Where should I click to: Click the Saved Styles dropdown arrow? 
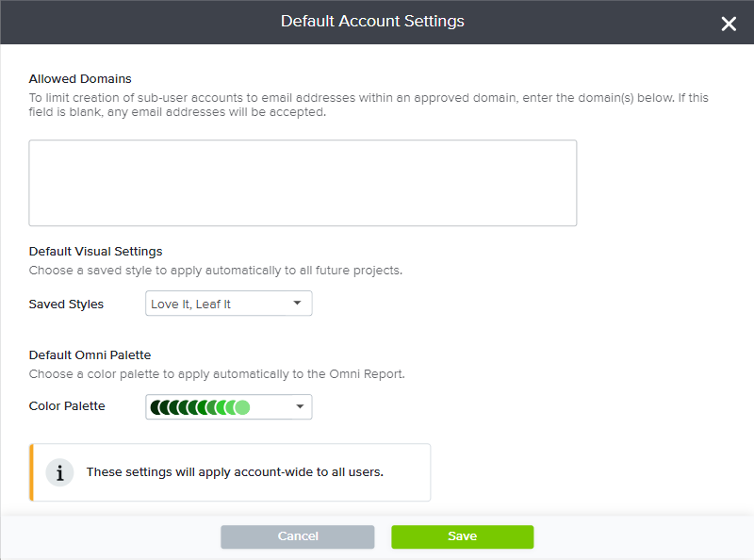(x=297, y=304)
